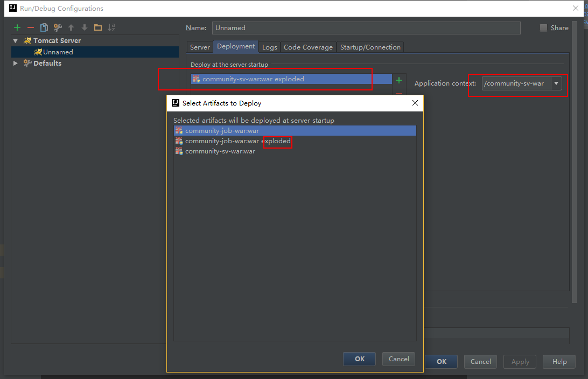Screen dimensions: 588x379
Task: Toggle the Share checkbox
Action: coord(543,28)
